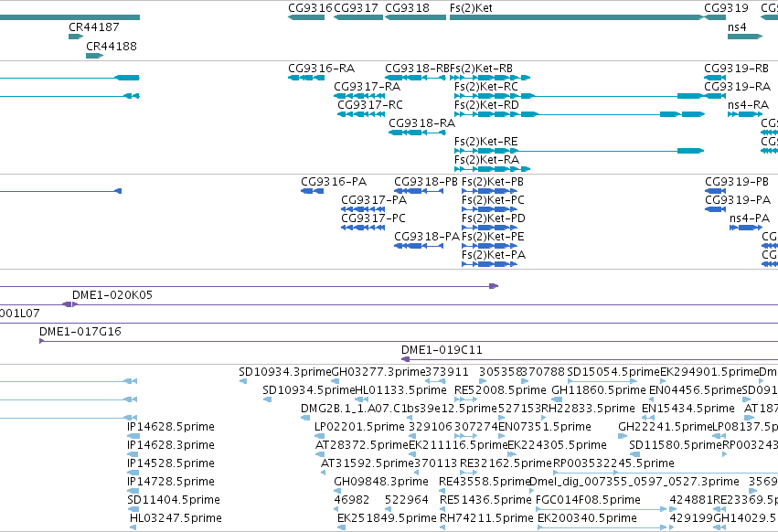Click the HL01133.5prime label

click(x=401, y=390)
